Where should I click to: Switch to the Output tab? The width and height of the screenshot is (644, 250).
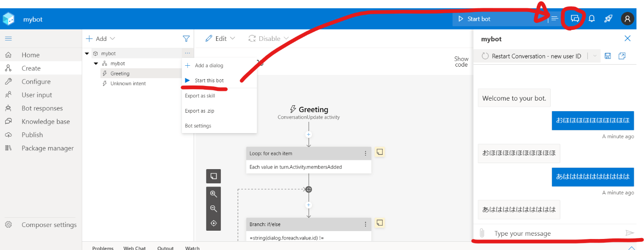point(166,248)
